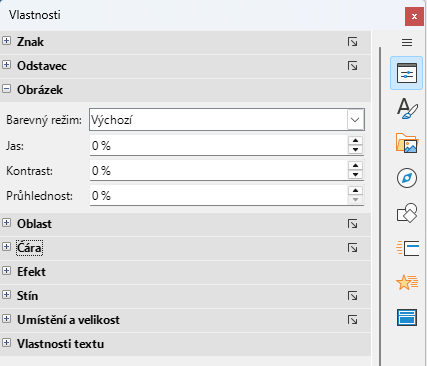Image resolution: width=427 pixels, height=366 pixels.
Task: Expand the Odstavec section
Action: pyautogui.click(x=6, y=65)
